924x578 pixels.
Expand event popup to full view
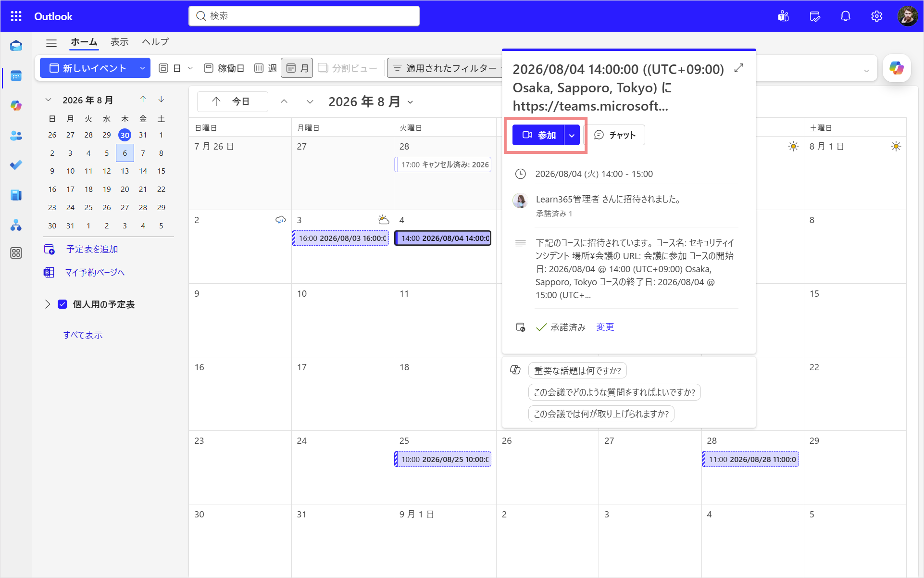[x=739, y=68]
